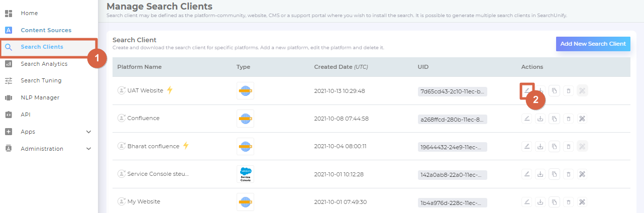Select the UAT Website UID field
This screenshot has width=644, height=213.
[x=452, y=91]
